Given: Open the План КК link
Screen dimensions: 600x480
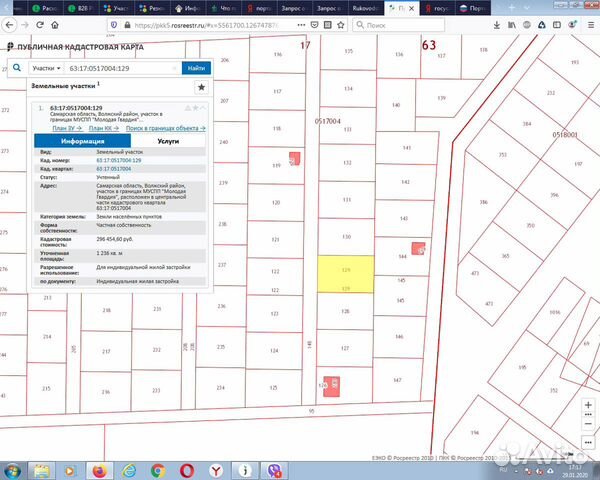Looking at the screenshot, I should 104,128.
